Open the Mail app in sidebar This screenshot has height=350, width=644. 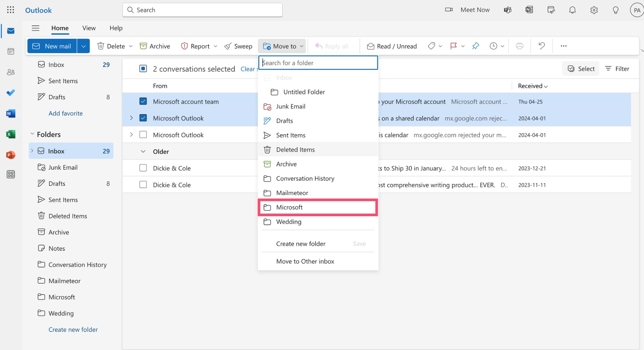(x=11, y=31)
